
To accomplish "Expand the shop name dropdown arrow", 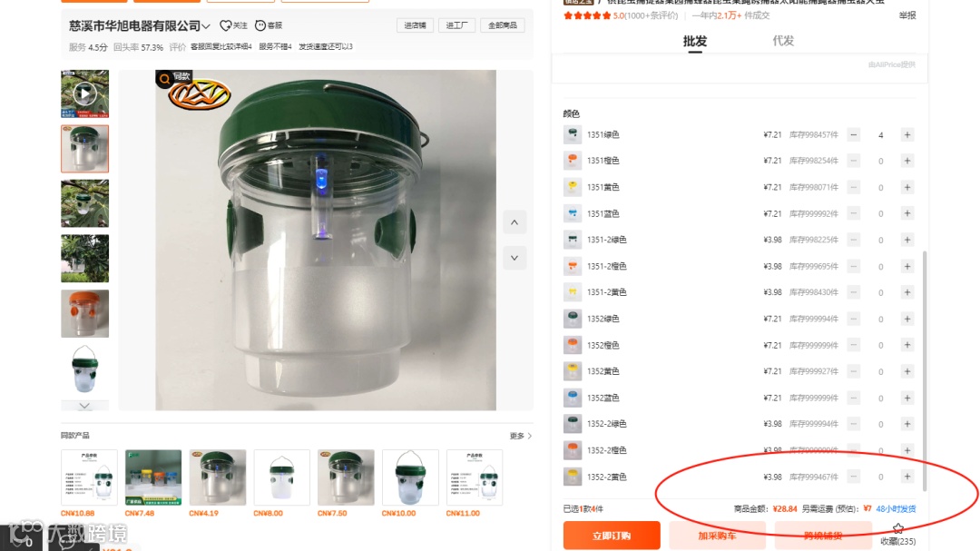I will 206,26.
